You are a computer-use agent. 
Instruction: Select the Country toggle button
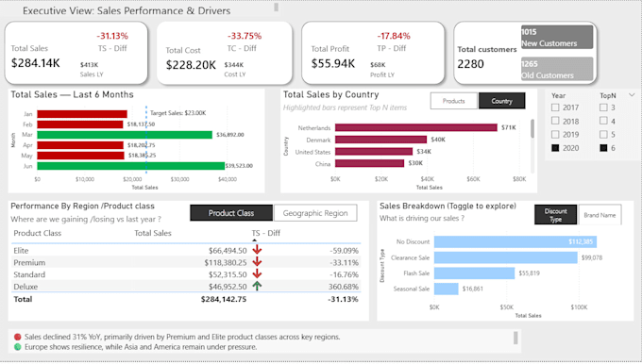click(x=501, y=101)
